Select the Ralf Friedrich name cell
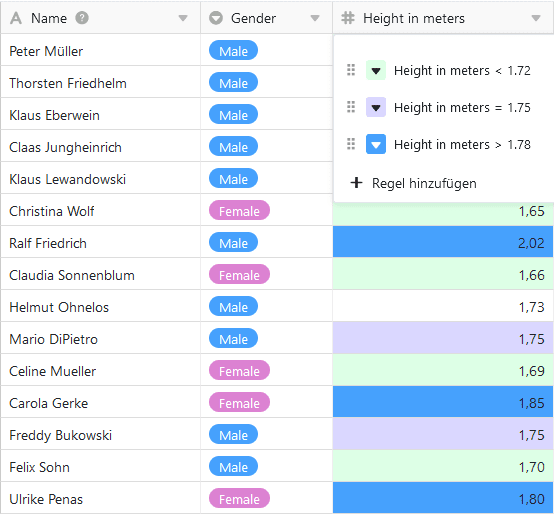The height and width of the screenshot is (514, 554). click(x=101, y=242)
